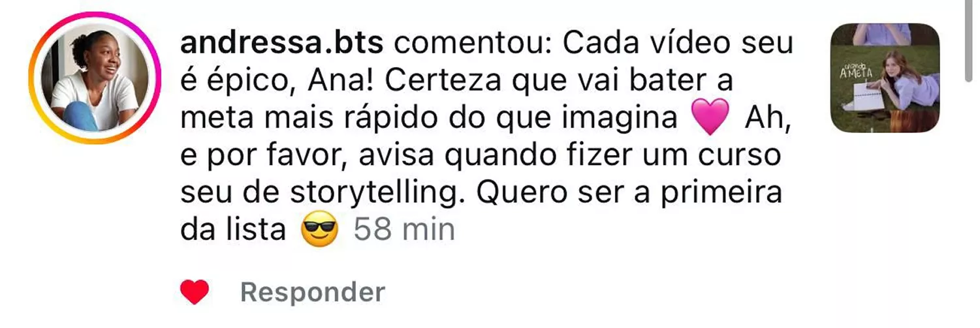The width and height of the screenshot is (980, 328).
Task: Click the 58 min timestamp
Action: (x=403, y=230)
